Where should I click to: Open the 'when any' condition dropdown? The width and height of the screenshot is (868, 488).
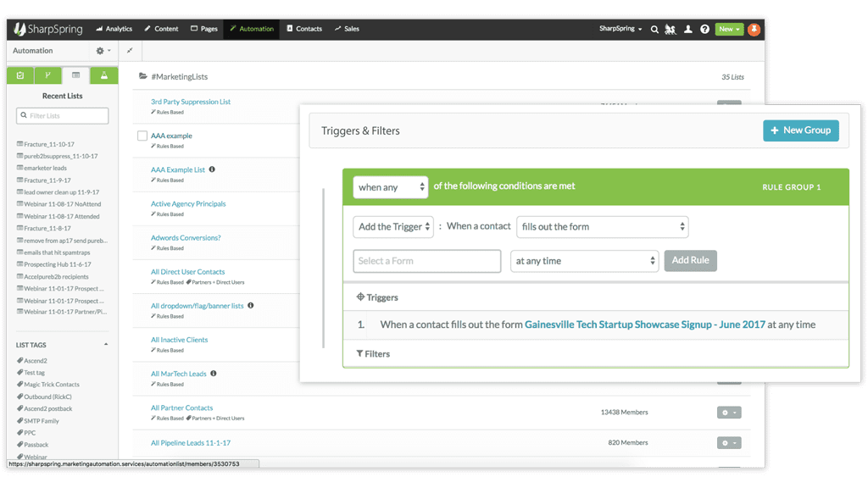[x=391, y=187]
